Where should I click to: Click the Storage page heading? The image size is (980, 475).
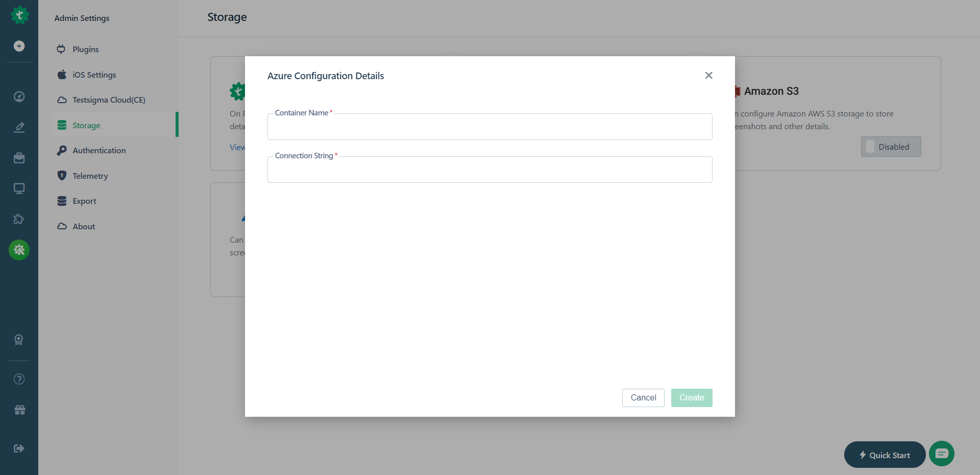(x=227, y=17)
